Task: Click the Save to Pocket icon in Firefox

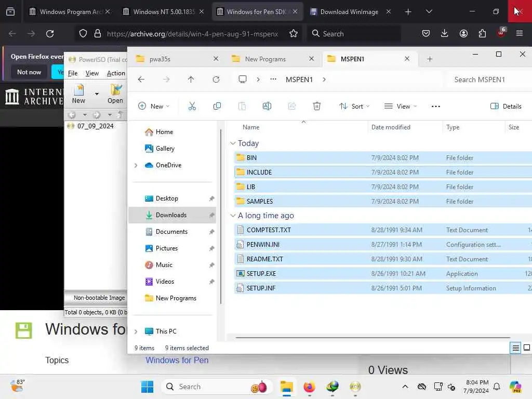Action: (x=426, y=34)
